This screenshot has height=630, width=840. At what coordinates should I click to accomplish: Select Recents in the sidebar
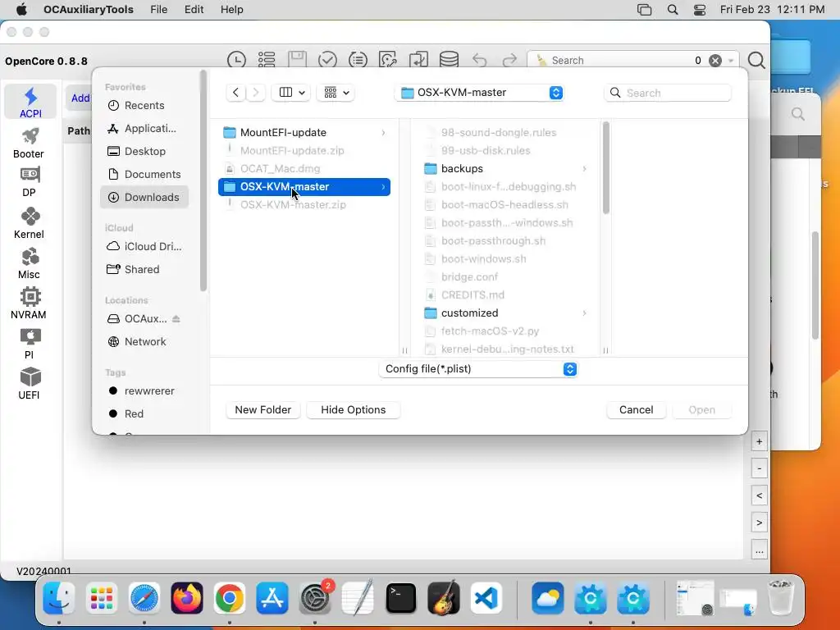pyautogui.click(x=144, y=106)
